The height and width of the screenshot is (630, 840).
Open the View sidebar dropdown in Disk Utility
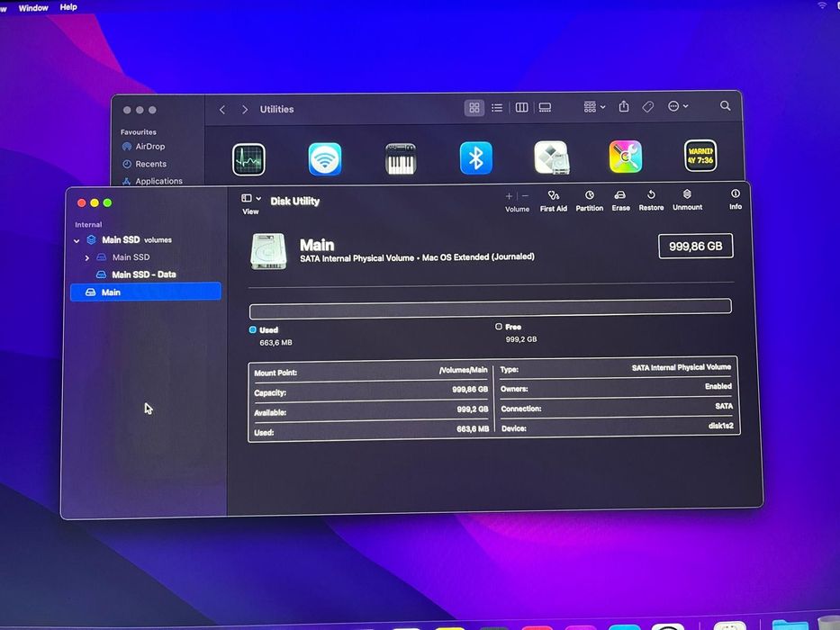pyautogui.click(x=250, y=198)
